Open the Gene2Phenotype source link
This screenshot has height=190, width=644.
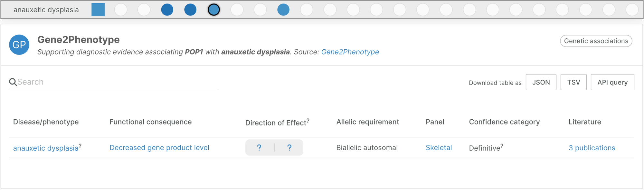350,52
